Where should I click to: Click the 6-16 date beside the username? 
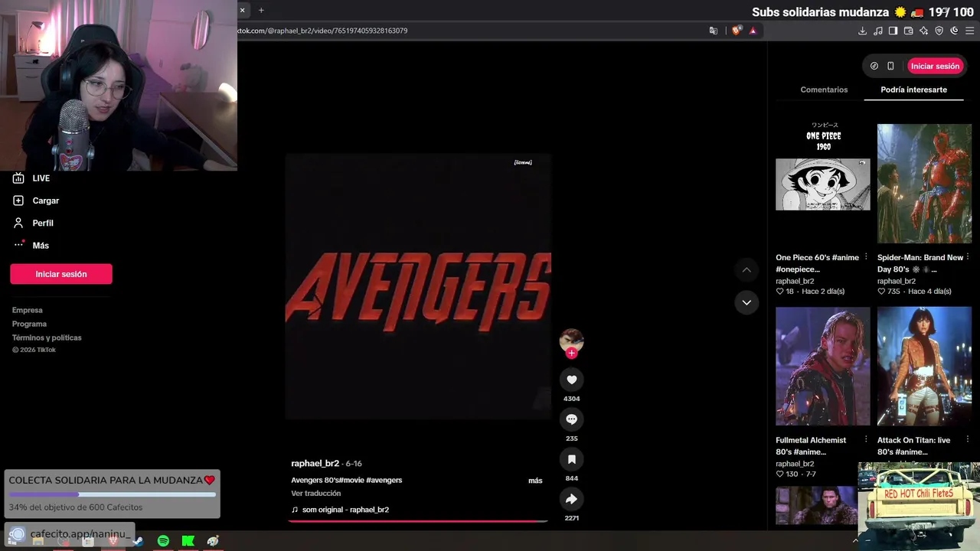(354, 464)
